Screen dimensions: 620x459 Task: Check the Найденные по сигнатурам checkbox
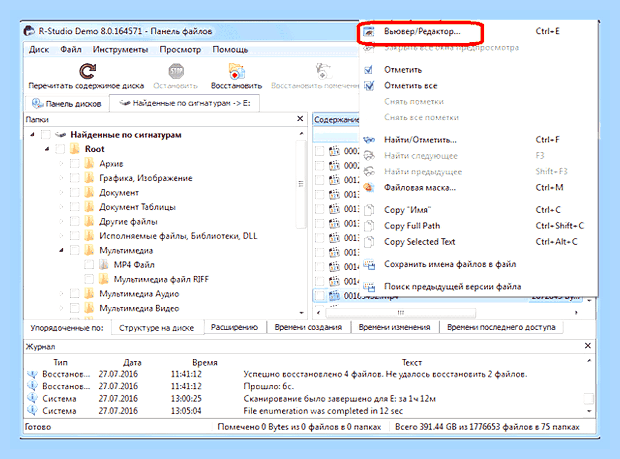46,135
